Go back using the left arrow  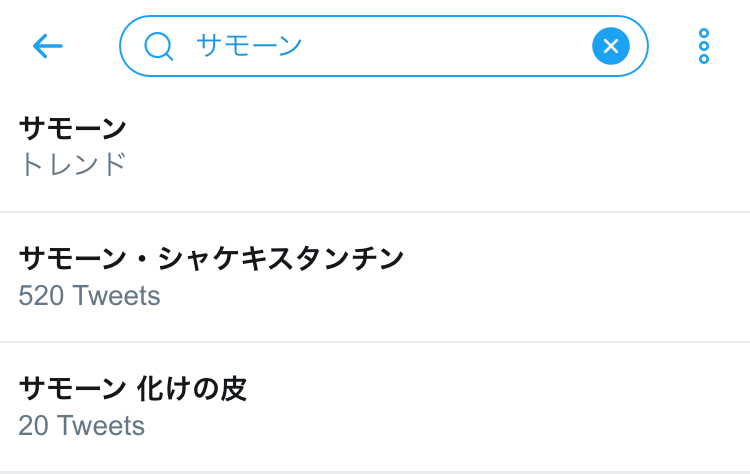click(x=47, y=46)
